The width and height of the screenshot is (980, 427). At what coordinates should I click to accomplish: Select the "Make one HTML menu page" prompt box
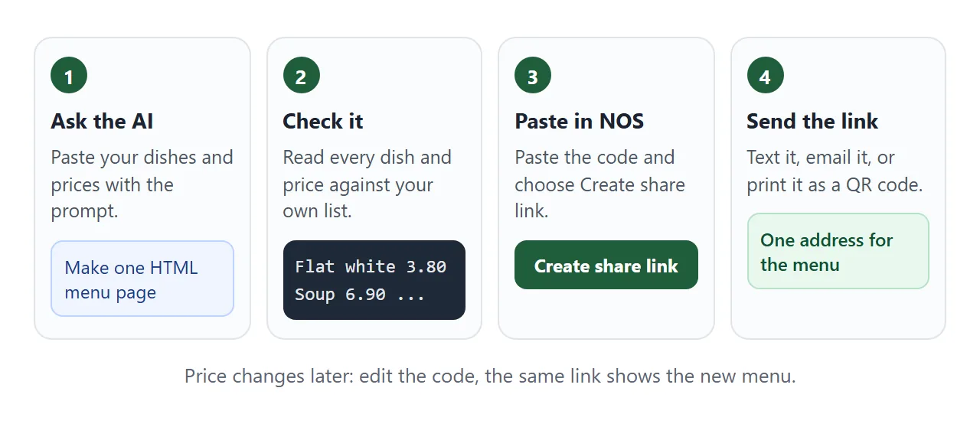coord(142,279)
